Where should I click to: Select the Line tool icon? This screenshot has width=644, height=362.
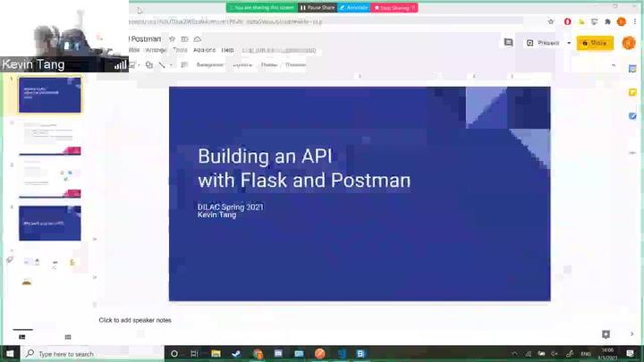coord(162,65)
